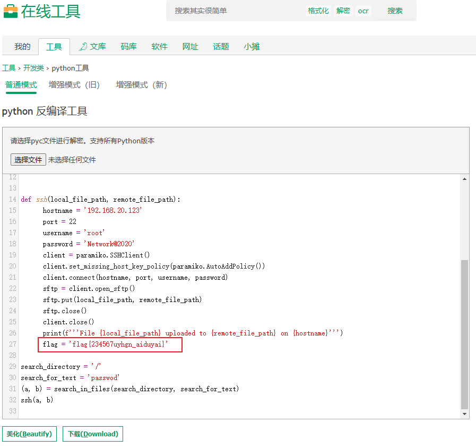
Task: Open the 码库 tab
Action: [x=129, y=47]
